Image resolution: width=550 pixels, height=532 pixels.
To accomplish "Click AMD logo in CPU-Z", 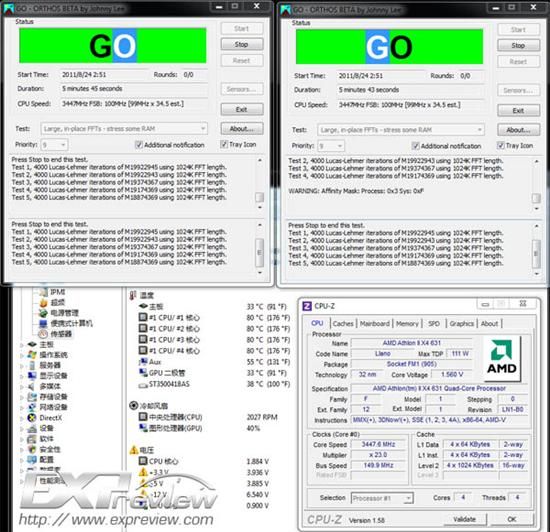I will click(x=502, y=358).
